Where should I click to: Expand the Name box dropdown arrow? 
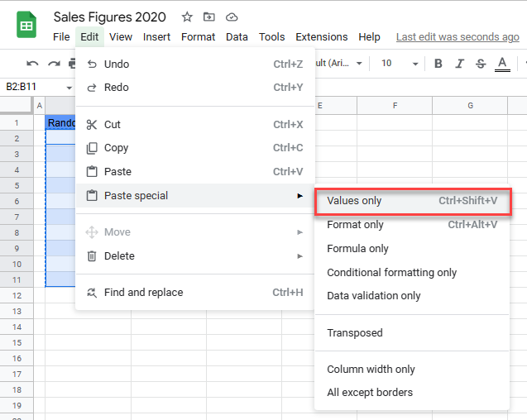[69, 86]
